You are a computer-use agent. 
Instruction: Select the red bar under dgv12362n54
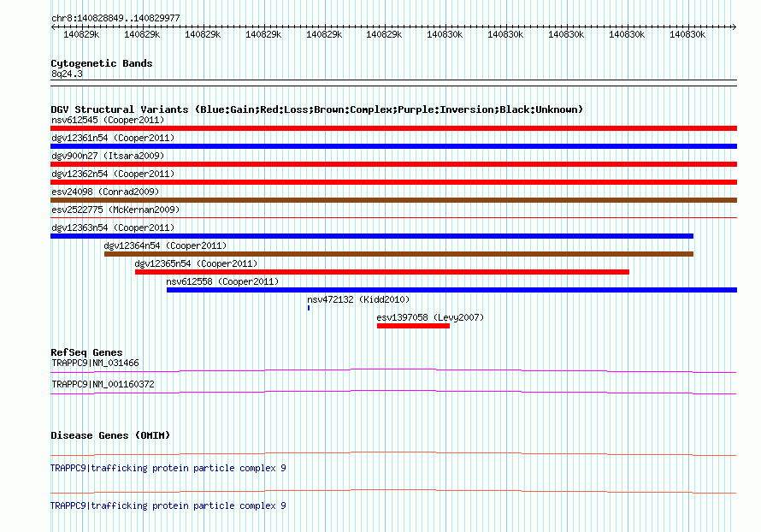393,182
